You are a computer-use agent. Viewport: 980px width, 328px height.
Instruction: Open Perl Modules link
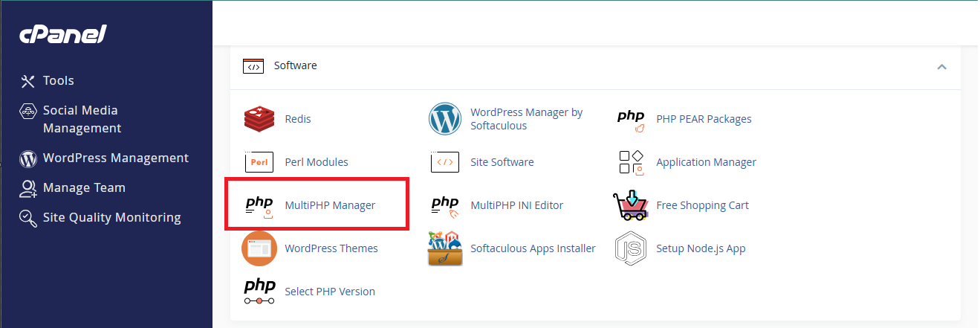coord(317,162)
